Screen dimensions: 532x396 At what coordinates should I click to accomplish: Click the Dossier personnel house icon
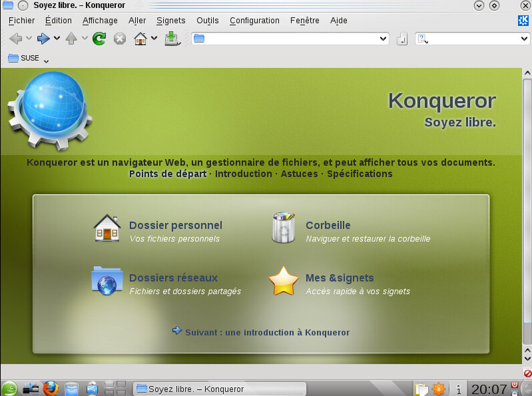pos(107,228)
